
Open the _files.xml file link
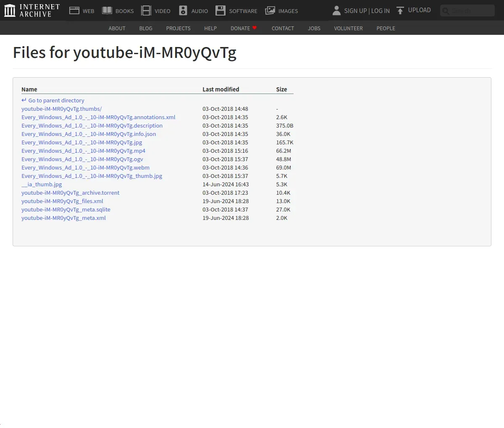click(x=62, y=201)
